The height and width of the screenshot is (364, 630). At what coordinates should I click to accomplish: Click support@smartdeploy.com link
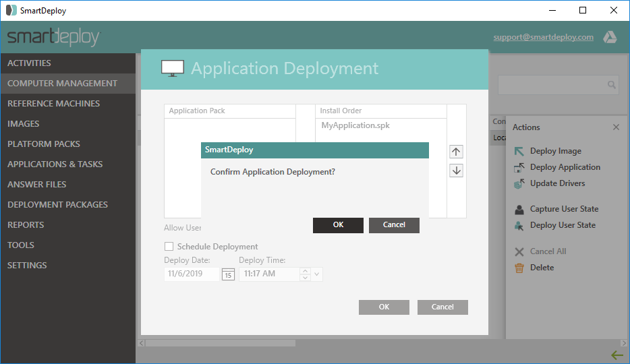pos(543,37)
